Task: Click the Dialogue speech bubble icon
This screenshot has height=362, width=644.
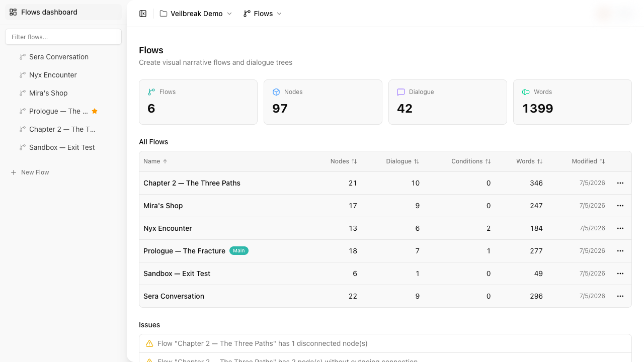Action: pos(401,92)
